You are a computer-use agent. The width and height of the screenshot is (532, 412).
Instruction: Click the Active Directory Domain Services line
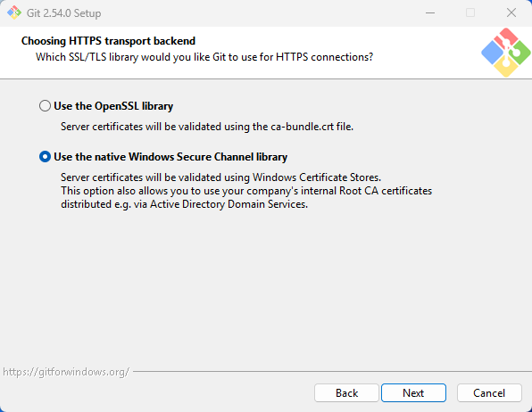tap(184, 204)
